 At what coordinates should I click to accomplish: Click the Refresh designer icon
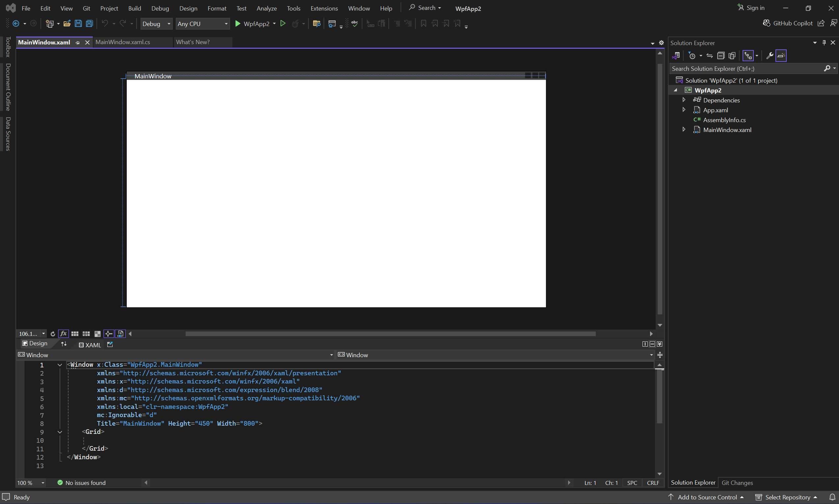[x=53, y=334]
